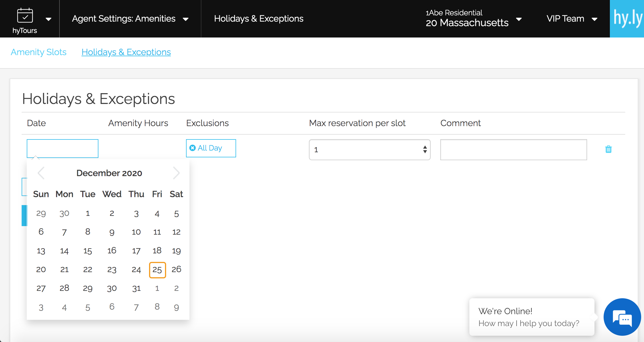
Task: Adjust max reservation per slot stepper
Action: [x=425, y=149]
